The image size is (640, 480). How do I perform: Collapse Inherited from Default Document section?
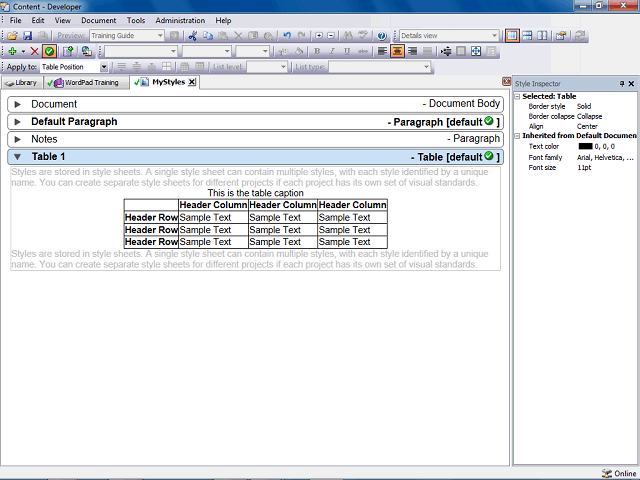[517, 136]
